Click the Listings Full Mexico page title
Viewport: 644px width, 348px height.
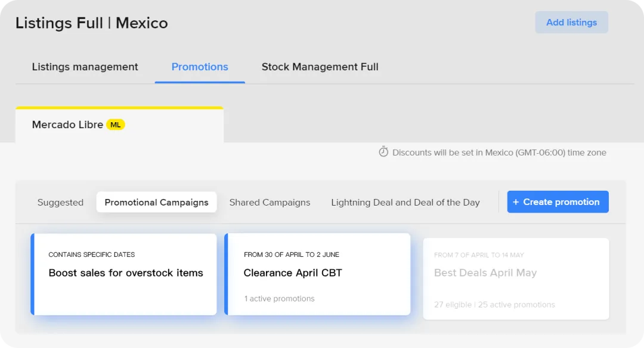[x=92, y=23]
